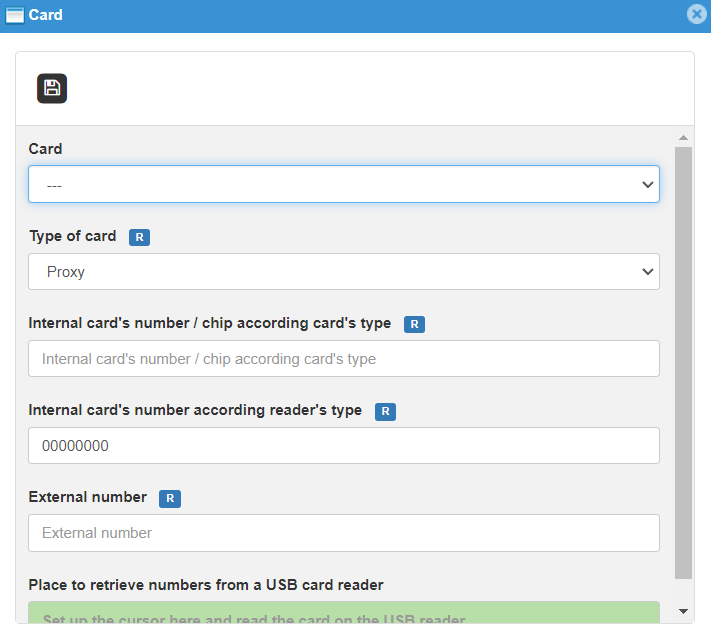This screenshot has height=634, width=711.
Task: Click the 'Card' field label above the first dropdown
Action: pos(45,149)
